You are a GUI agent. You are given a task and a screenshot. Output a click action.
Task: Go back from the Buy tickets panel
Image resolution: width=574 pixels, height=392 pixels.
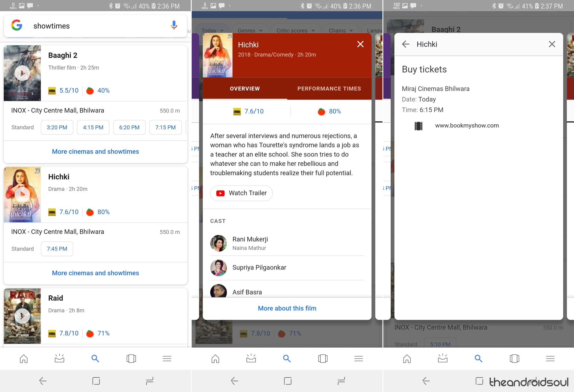tap(406, 44)
